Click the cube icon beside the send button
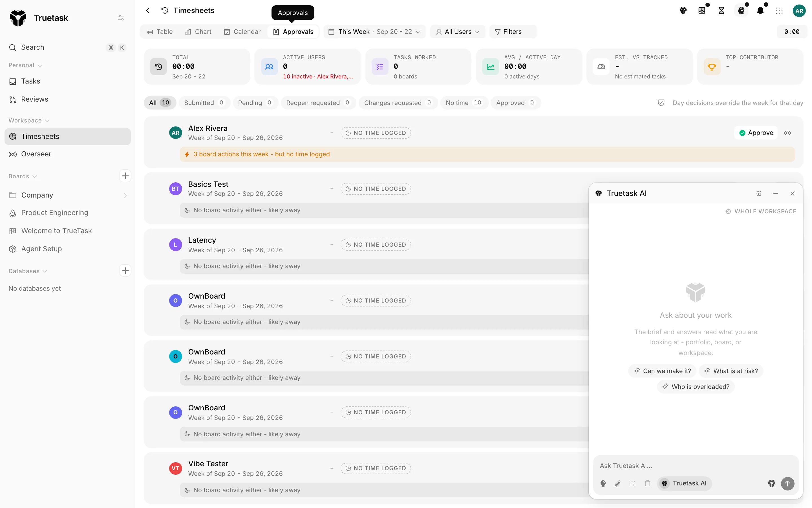The image size is (812, 508). [771, 483]
